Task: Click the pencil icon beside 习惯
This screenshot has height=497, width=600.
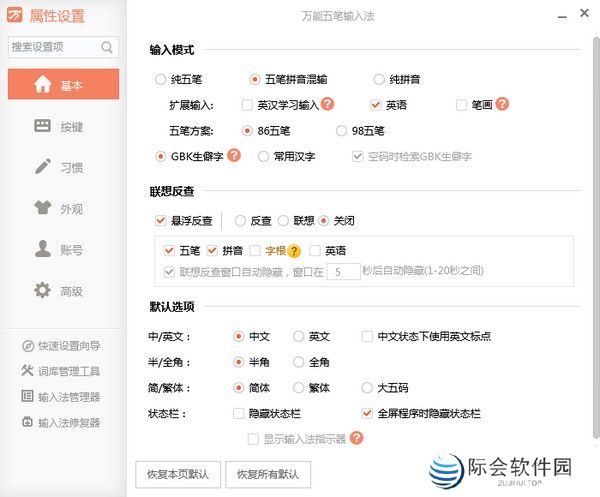Action: pos(42,166)
